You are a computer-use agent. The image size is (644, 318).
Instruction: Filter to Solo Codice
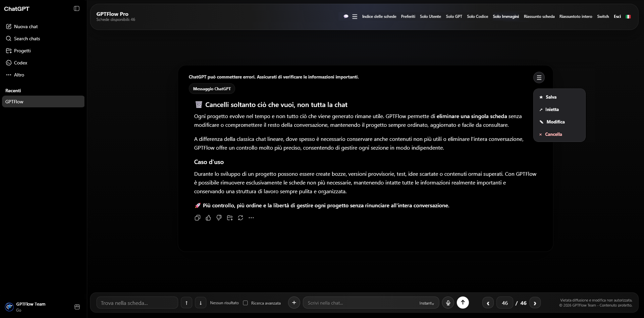click(477, 16)
